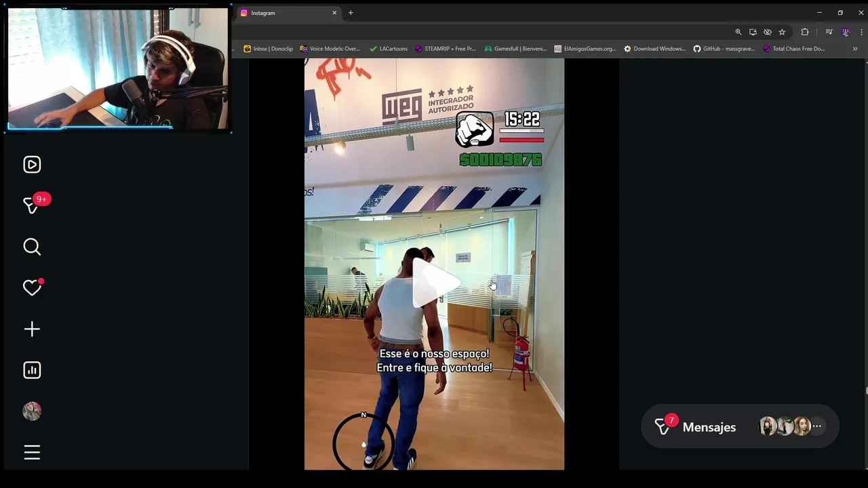Open direct messages with 9+ badge in sidebar

point(32,205)
